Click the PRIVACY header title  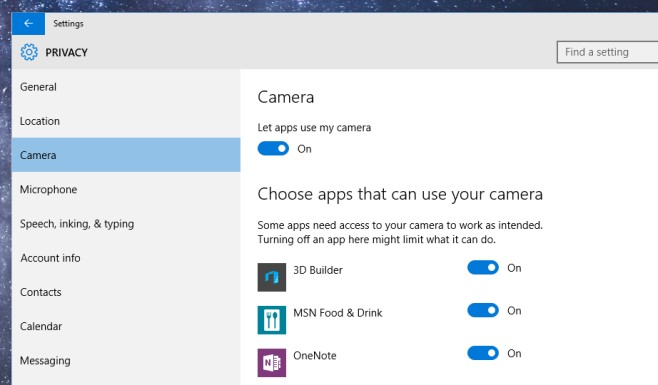66,52
